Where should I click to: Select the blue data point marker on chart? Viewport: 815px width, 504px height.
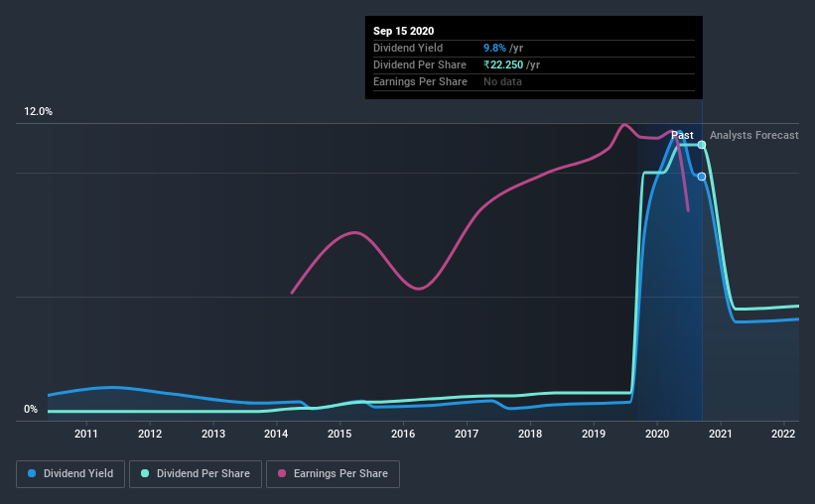[702, 177]
